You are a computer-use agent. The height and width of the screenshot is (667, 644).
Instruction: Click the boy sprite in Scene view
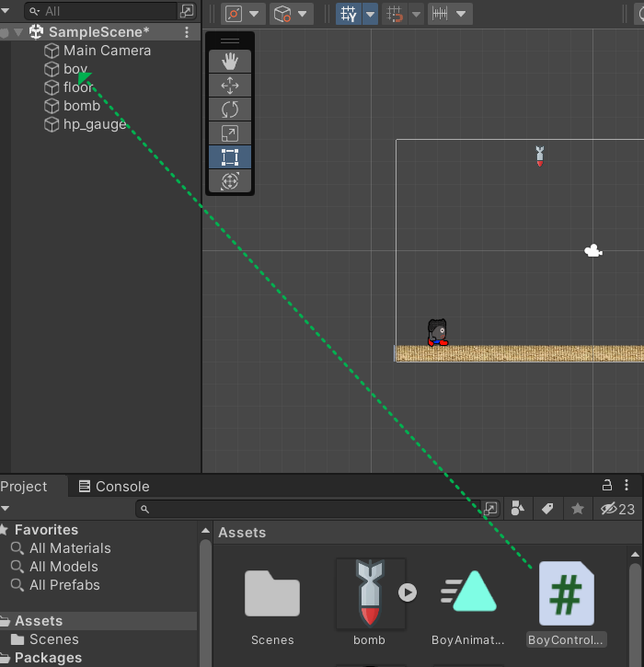[x=438, y=332]
